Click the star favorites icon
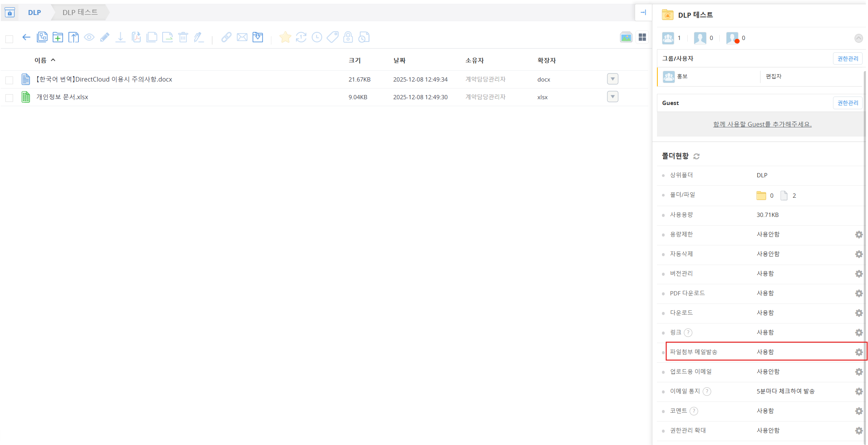 tap(285, 37)
